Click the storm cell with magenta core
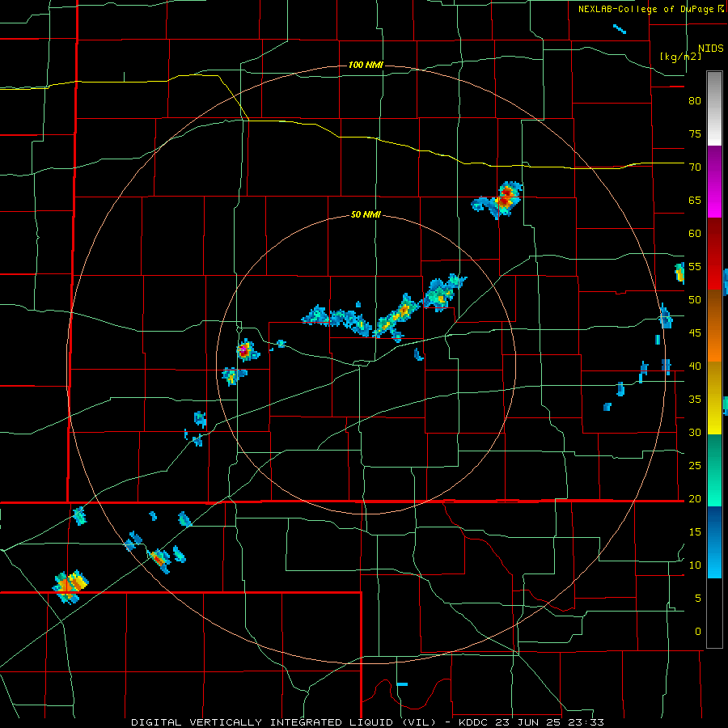This screenshot has width=728, height=728. coord(244,350)
